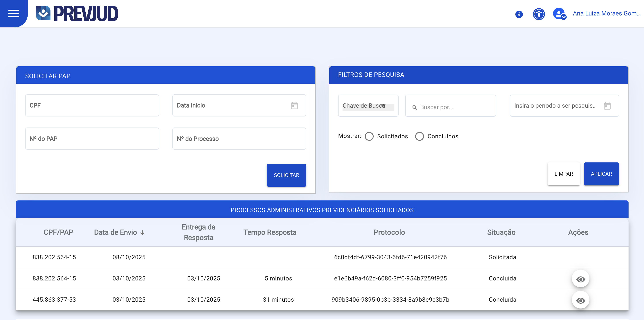Open the Data Início calendar picker
The height and width of the screenshot is (320, 644).
click(294, 105)
